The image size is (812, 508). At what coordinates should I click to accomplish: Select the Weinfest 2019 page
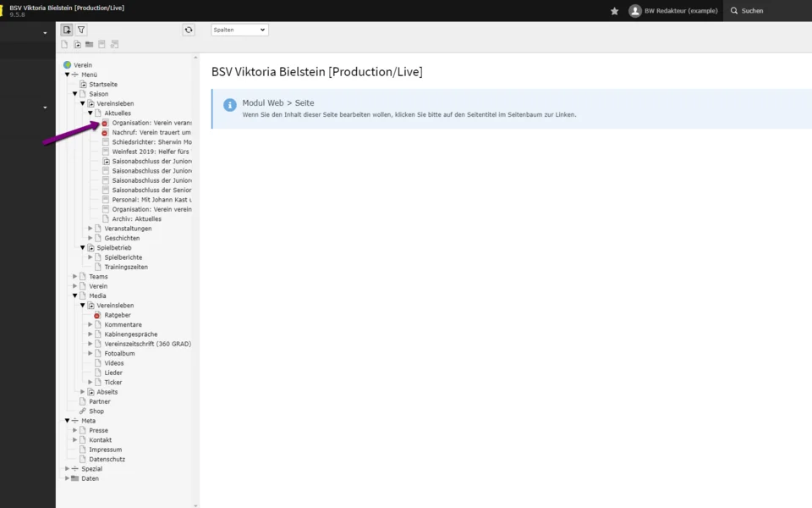point(151,152)
